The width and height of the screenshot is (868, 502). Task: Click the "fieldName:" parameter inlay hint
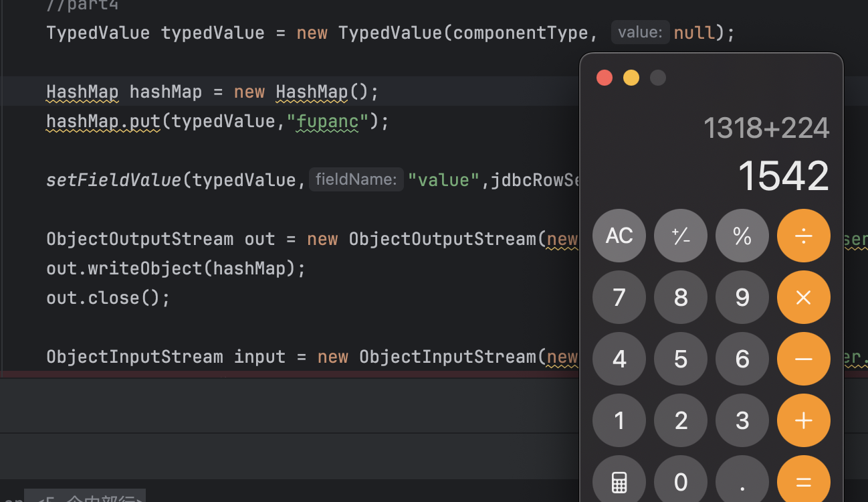pyautogui.click(x=356, y=179)
